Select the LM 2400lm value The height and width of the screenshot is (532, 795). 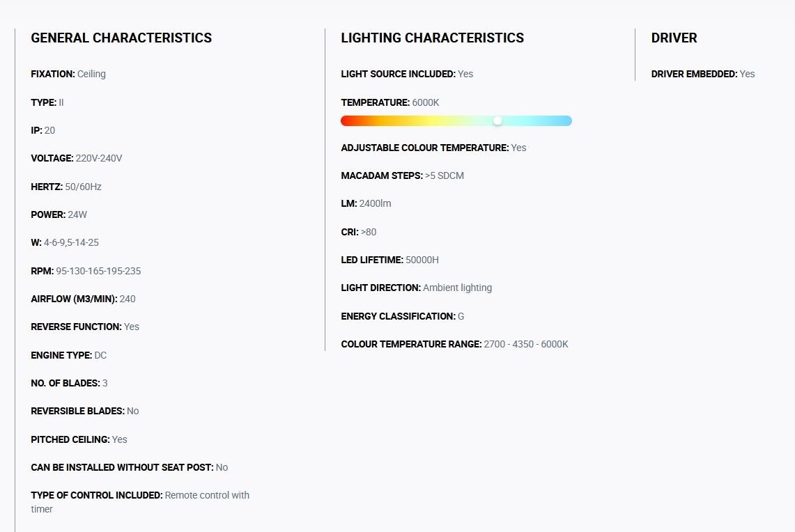pos(375,204)
